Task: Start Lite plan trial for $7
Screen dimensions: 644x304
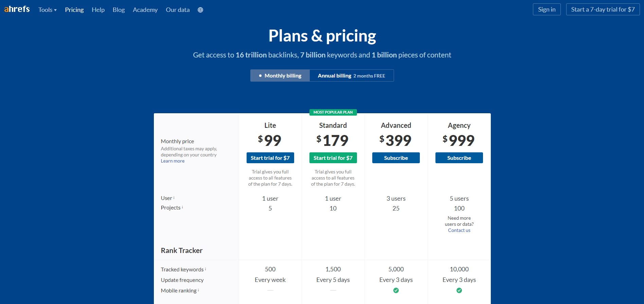Action: point(270,158)
